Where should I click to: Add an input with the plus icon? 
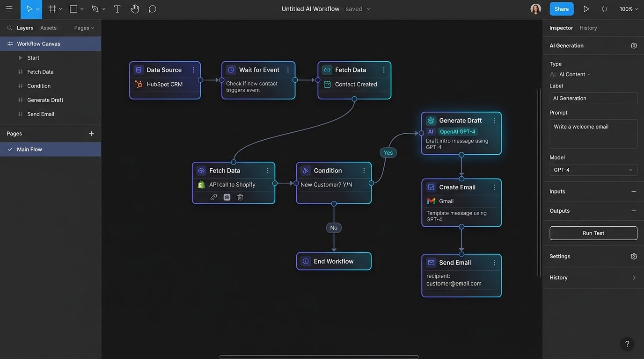(x=634, y=192)
